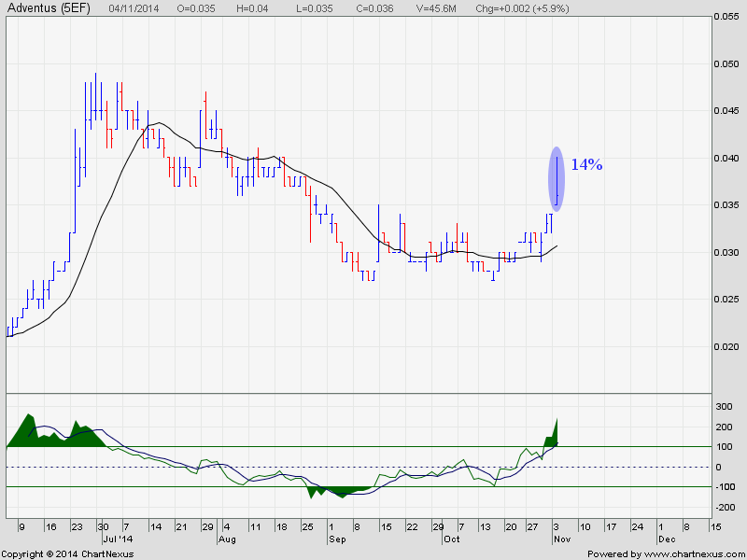Click the C=0.036 close price readout
The image size is (747, 560).
(x=375, y=8)
